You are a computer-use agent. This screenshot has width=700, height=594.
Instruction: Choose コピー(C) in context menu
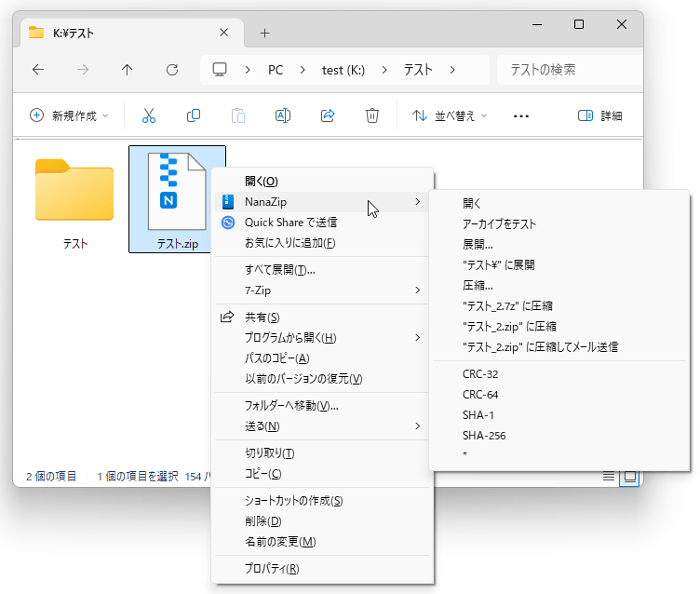[x=322, y=473]
